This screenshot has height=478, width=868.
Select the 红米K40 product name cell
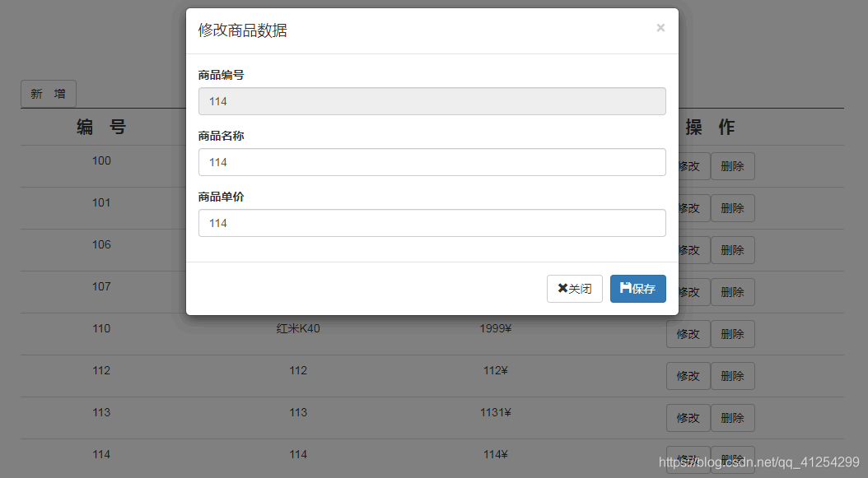click(298, 328)
